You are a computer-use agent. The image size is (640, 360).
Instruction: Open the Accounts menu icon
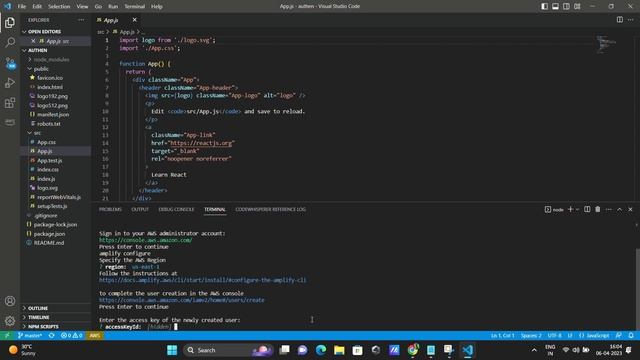(x=10, y=301)
